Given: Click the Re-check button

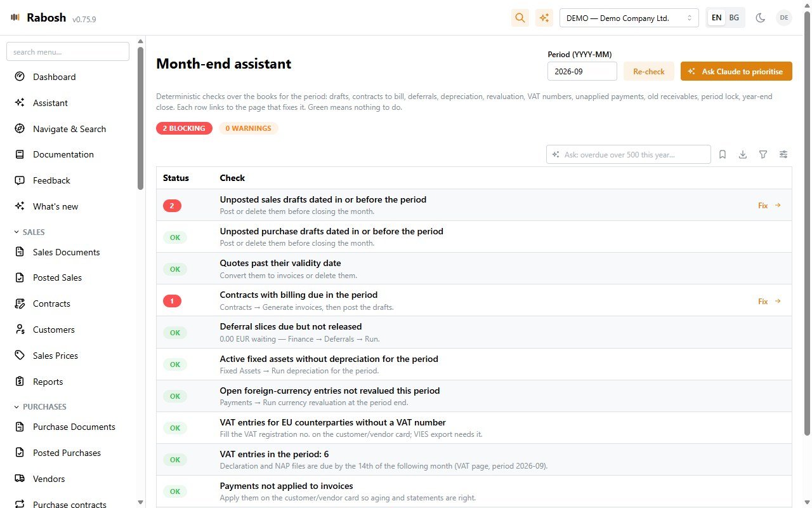Looking at the screenshot, I should click(x=648, y=71).
